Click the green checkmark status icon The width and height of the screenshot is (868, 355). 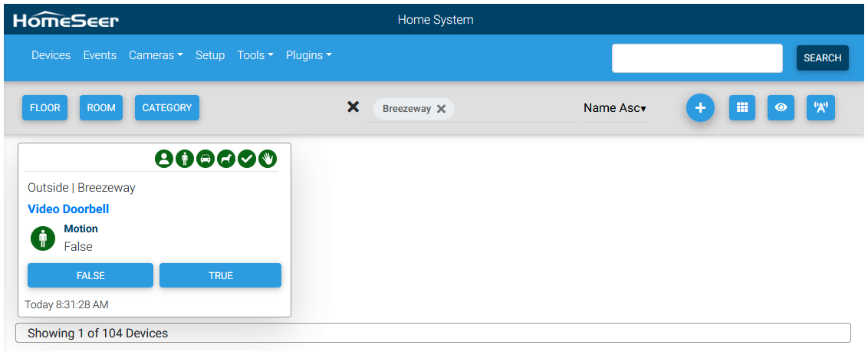click(x=246, y=159)
